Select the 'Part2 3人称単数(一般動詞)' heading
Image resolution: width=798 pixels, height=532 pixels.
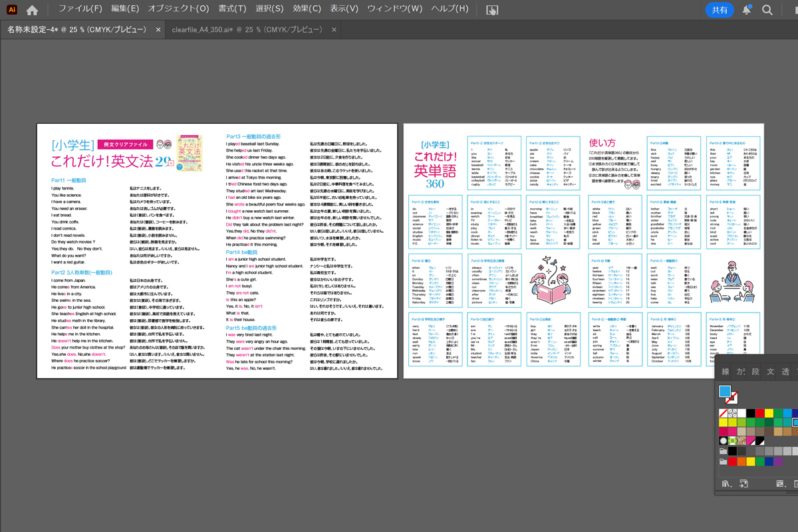(x=82, y=273)
